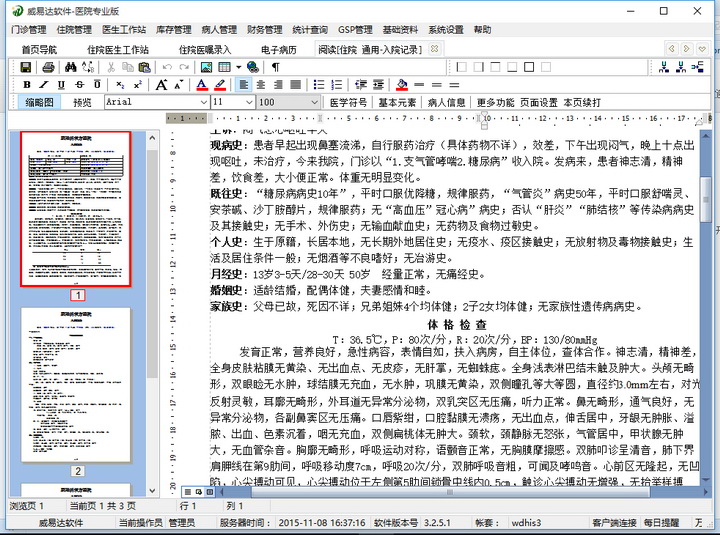Open the Arial font name dropdown
This screenshot has width=720, height=535.
pos(204,102)
